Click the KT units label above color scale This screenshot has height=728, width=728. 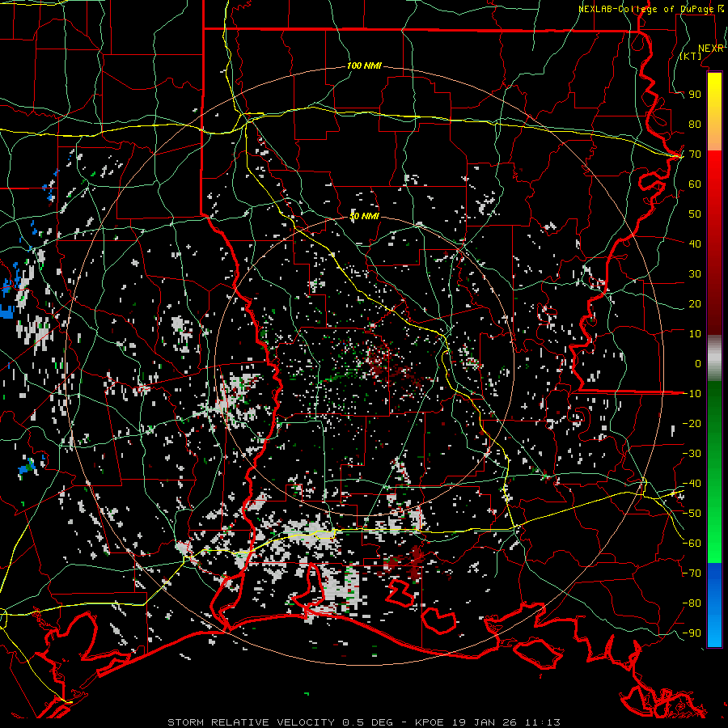pos(691,56)
